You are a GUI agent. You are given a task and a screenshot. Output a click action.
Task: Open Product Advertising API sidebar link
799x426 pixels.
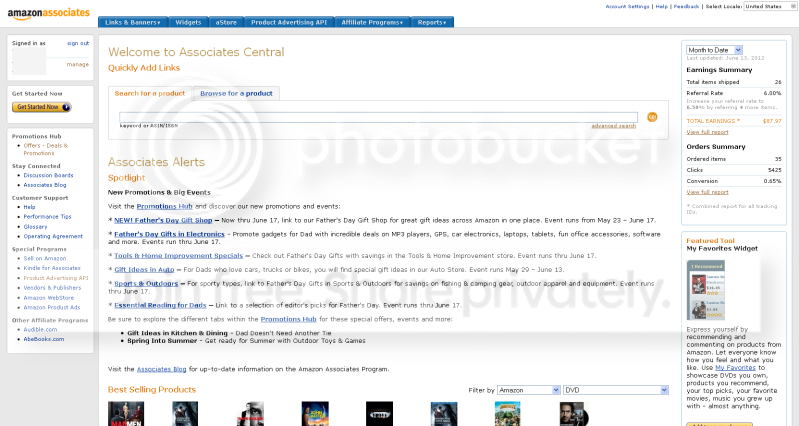[x=56, y=278]
